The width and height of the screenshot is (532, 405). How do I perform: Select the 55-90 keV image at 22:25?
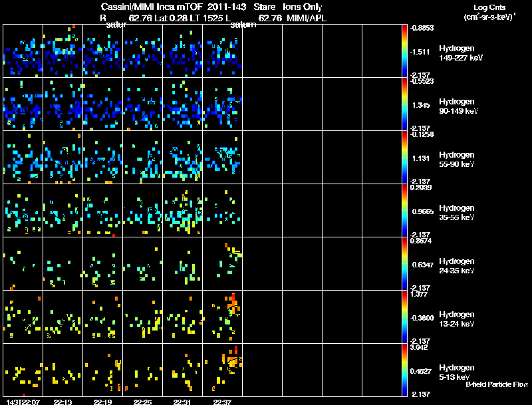pyautogui.click(x=142, y=158)
